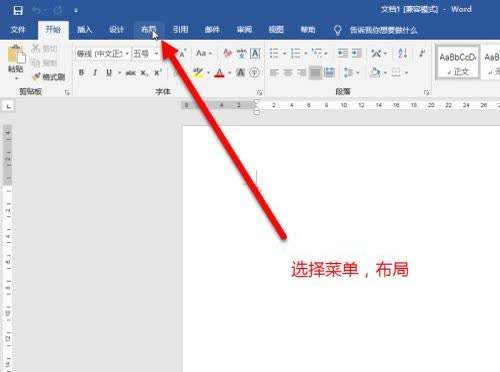Open the 剪贴板 group dialog launcher
This screenshot has height=372, width=500.
tap(67, 92)
